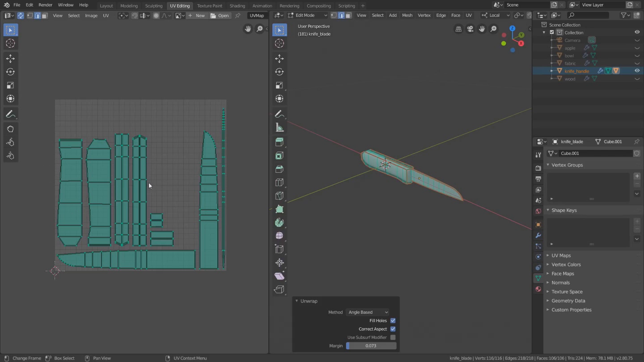Screen dimensions: 644x362
Task: Select knife_handle in Scene Collection
Action: tap(576, 71)
